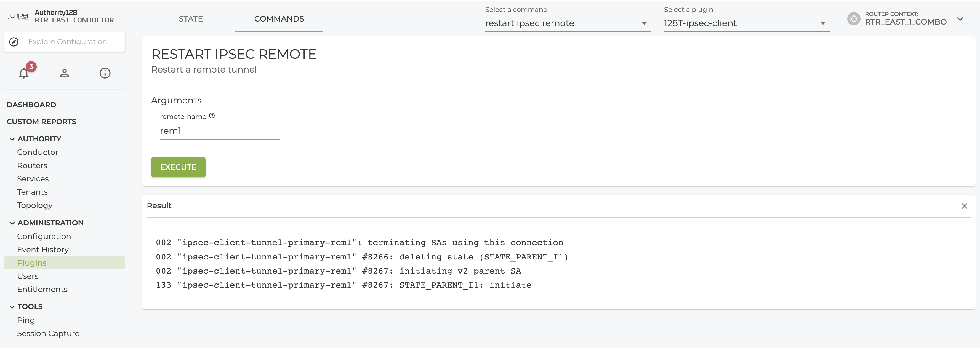
Task: Close the Result panel
Action: (x=964, y=206)
